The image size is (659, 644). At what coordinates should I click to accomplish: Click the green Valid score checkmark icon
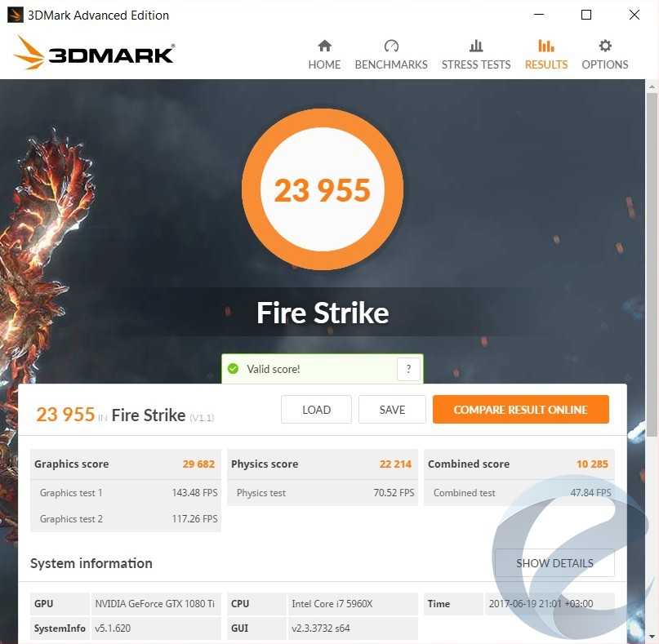click(233, 369)
